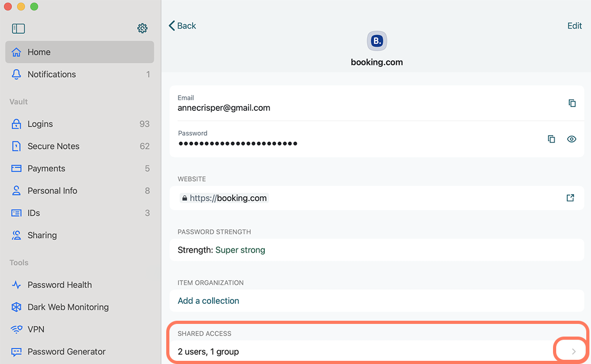Screen dimensions: 591x364
Task: Open settings gear icon
Action: [142, 28]
